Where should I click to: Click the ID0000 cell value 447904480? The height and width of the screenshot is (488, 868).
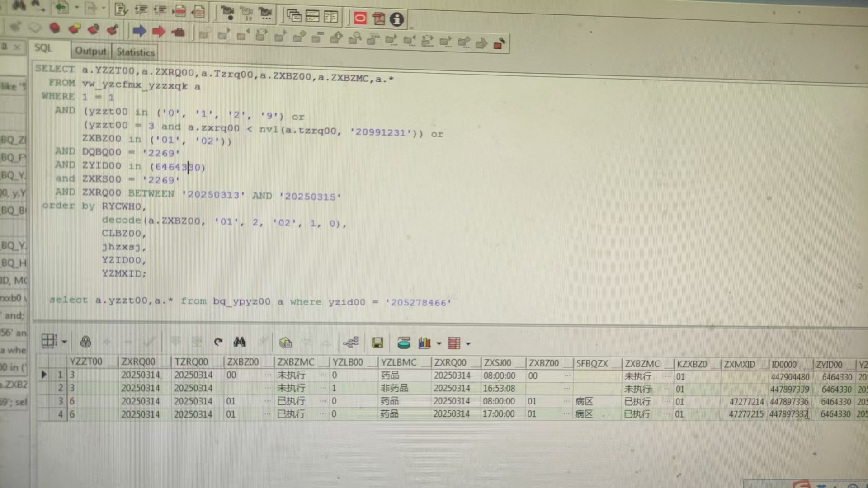pyautogui.click(x=790, y=377)
